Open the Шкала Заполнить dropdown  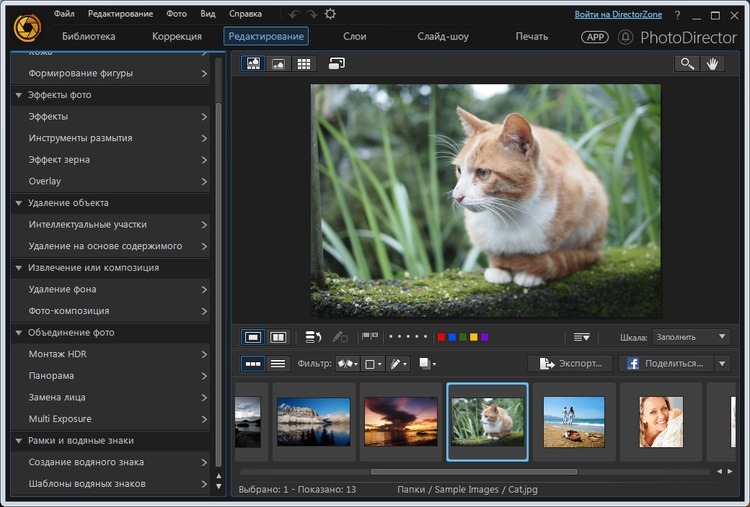[x=691, y=337]
